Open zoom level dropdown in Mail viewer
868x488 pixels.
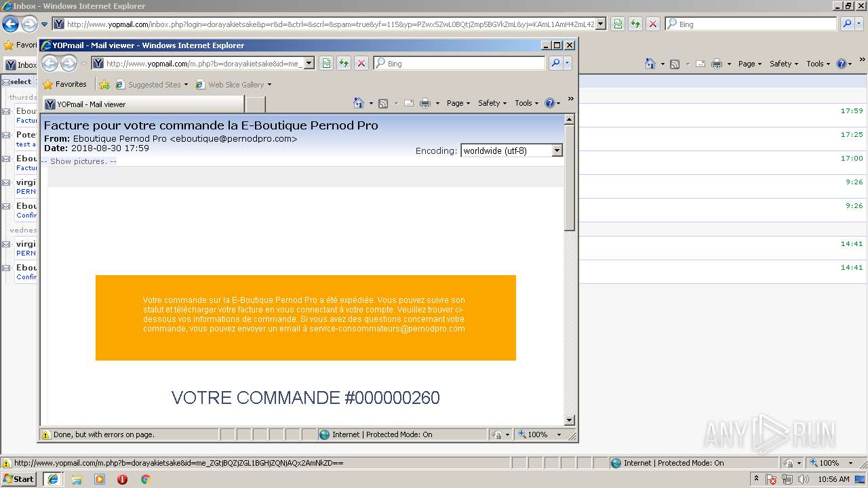tap(559, 434)
